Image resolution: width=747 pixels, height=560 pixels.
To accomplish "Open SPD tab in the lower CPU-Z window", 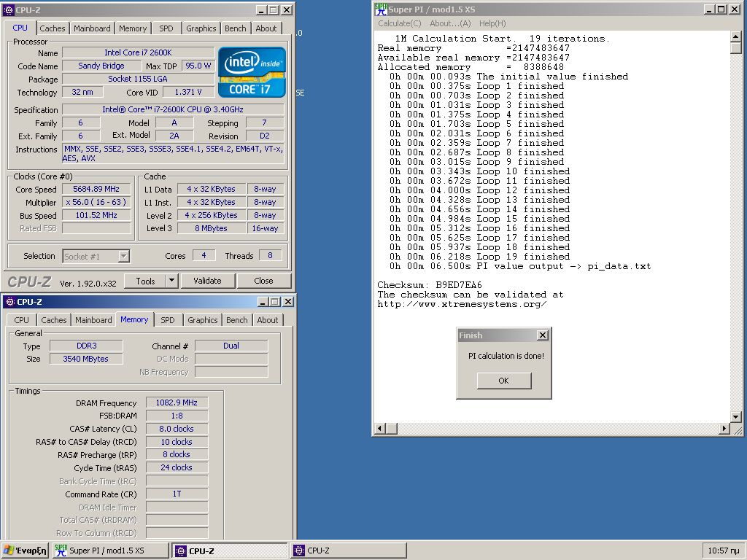I will 168,320.
